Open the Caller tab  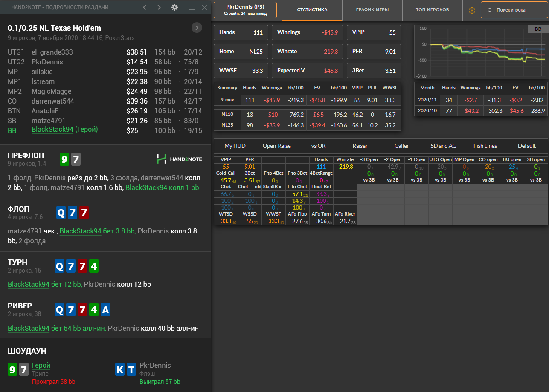[x=402, y=146]
